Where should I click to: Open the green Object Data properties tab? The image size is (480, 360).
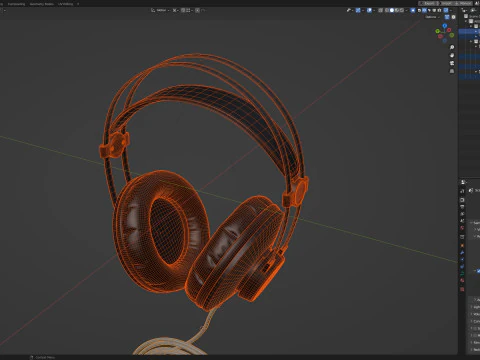(x=462, y=274)
